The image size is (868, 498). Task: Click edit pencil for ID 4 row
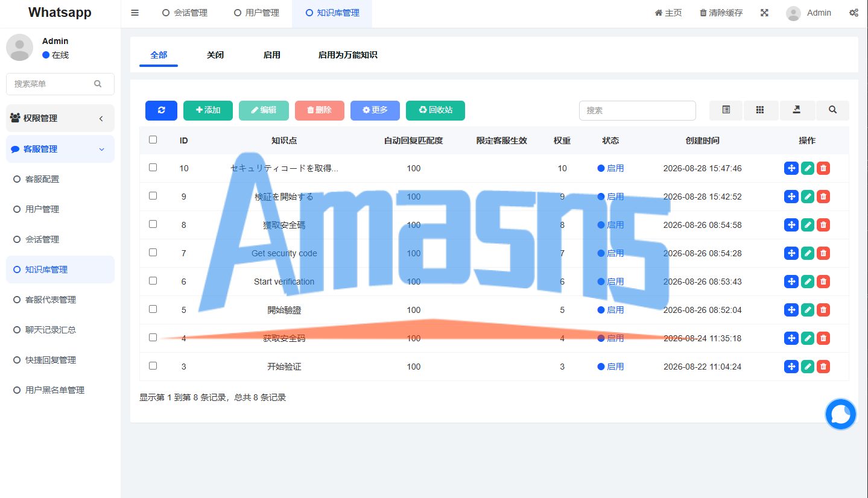pos(808,338)
